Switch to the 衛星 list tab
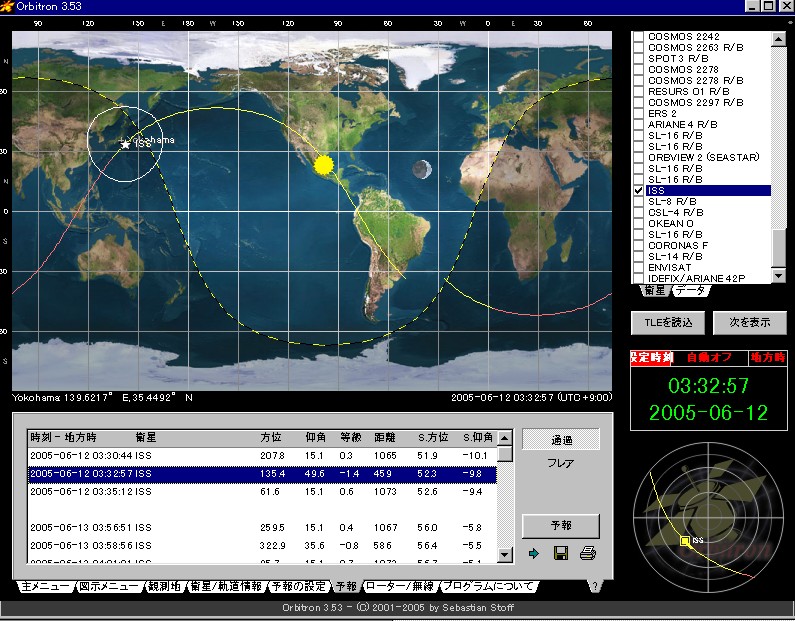The width and height of the screenshot is (795, 621). (655, 290)
